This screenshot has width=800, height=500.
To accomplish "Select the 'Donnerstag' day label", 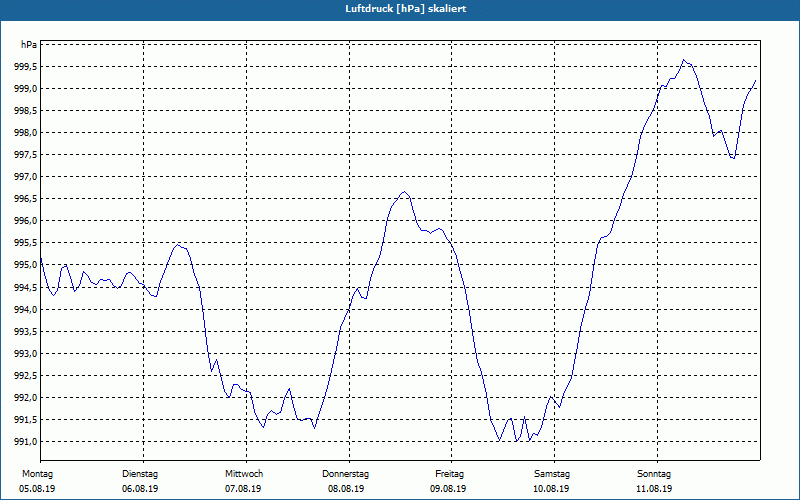I will tap(345, 474).
